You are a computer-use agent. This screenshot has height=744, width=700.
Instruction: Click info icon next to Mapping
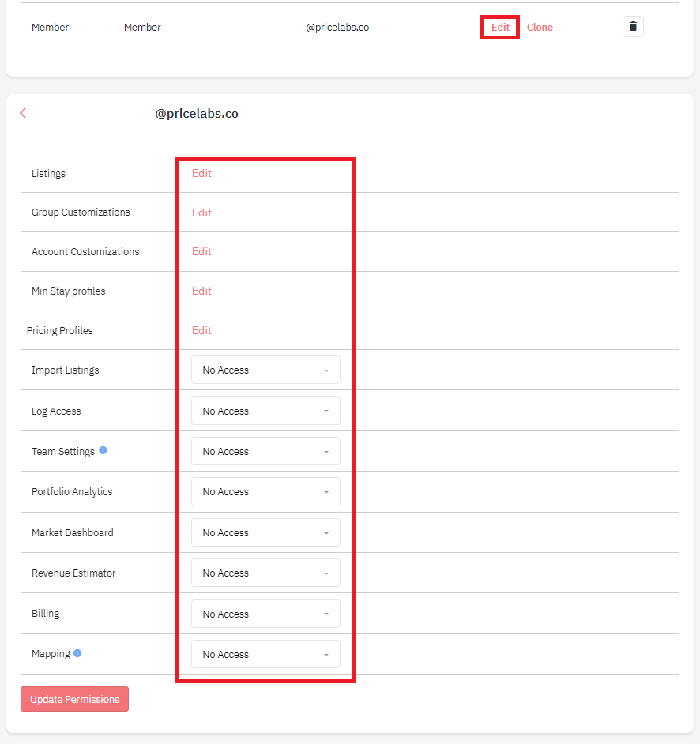(x=77, y=653)
